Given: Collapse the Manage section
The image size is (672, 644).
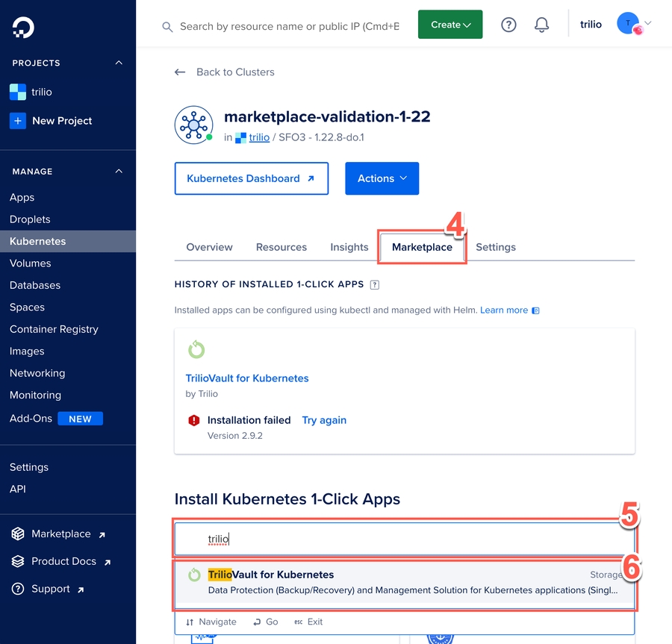Looking at the screenshot, I should point(119,172).
